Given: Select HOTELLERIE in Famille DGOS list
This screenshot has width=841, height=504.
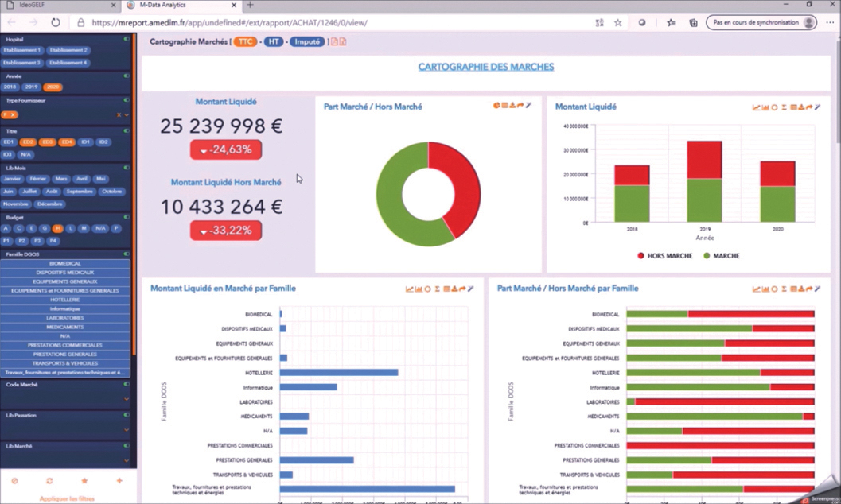Looking at the screenshot, I should tap(65, 300).
